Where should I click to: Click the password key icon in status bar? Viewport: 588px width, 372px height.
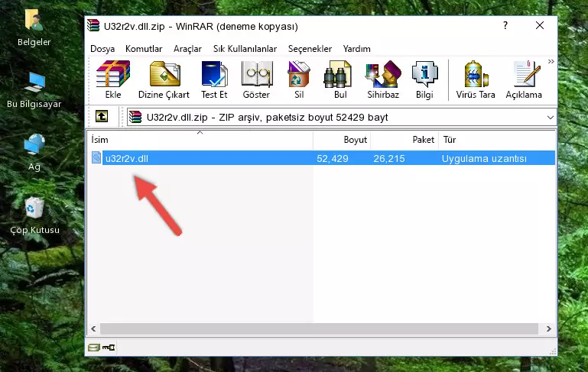click(x=109, y=348)
